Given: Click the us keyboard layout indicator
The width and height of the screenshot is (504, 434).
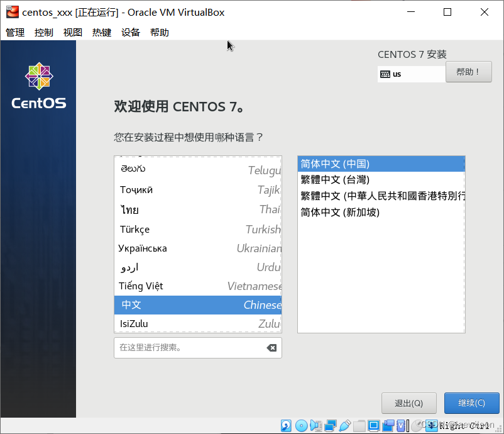Looking at the screenshot, I should point(412,74).
